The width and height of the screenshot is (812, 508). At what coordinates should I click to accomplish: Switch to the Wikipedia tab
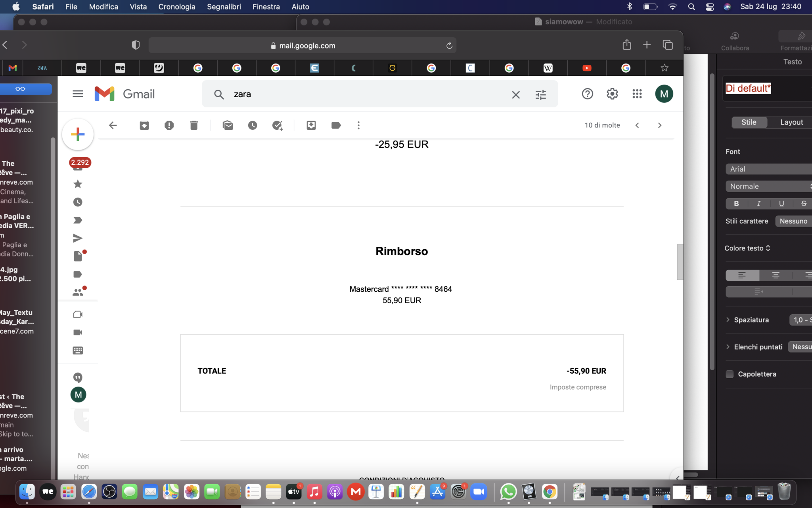(x=548, y=68)
